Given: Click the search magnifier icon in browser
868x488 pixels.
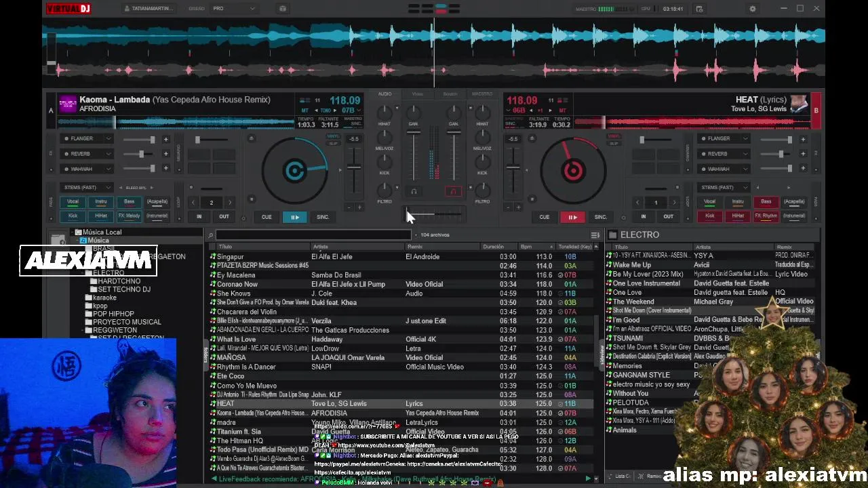Looking at the screenshot, I should click(x=211, y=235).
